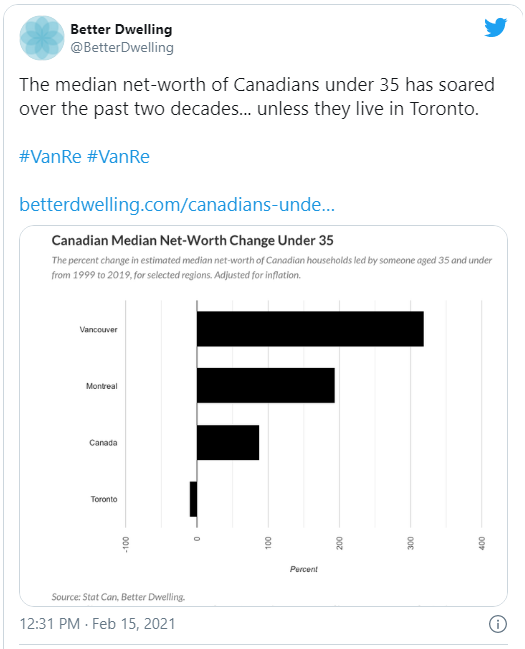The width and height of the screenshot is (525, 649).
Task: Click the tweet text about median net-worth
Action: 257,97
